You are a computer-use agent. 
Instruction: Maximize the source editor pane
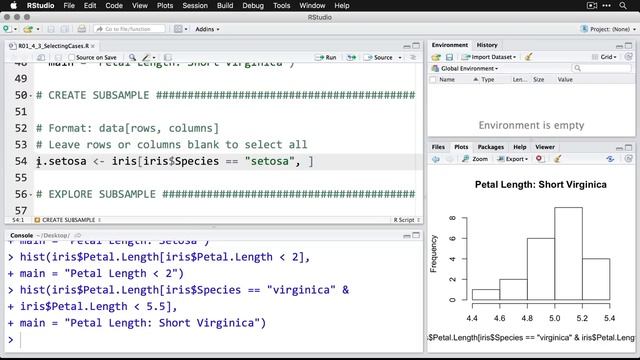pos(416,45)
